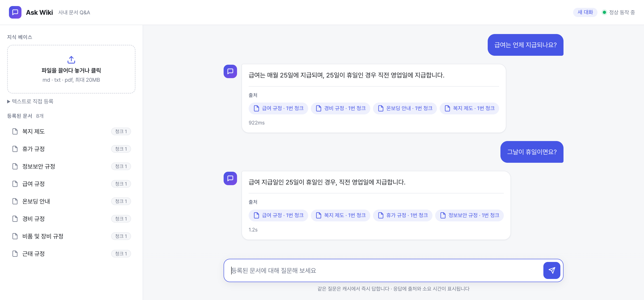
Task: Select the 경비 규정 document in sidebar
Action: coord(71,219)
